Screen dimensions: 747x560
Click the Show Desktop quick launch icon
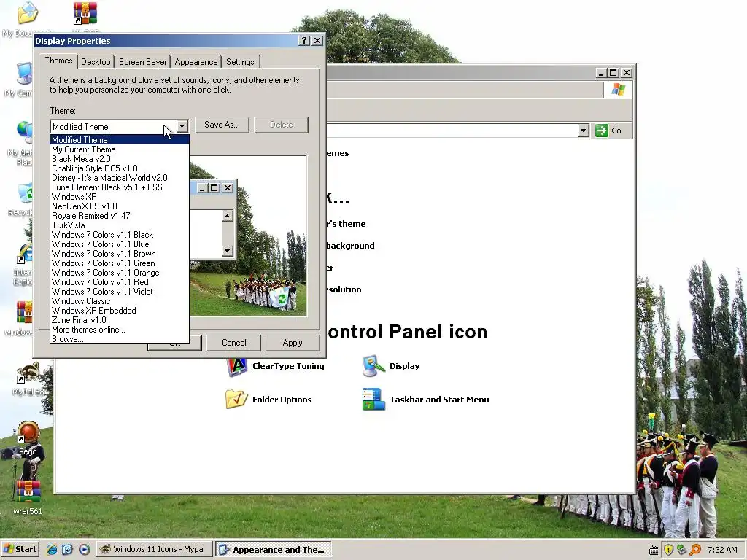coord(67,549)
